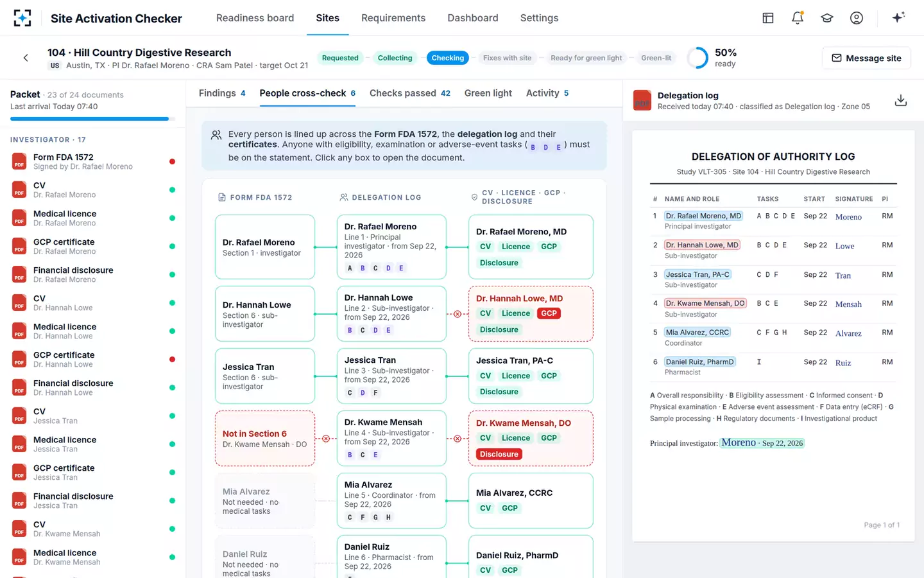The height and width of the screenshot is (578, 924).
Task: Click the Delegation Log column people icon
Action: (x=344, y=197)
